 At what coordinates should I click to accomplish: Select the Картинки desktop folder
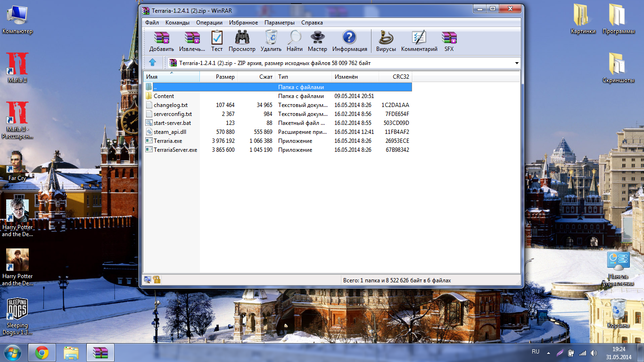(583, 19)
